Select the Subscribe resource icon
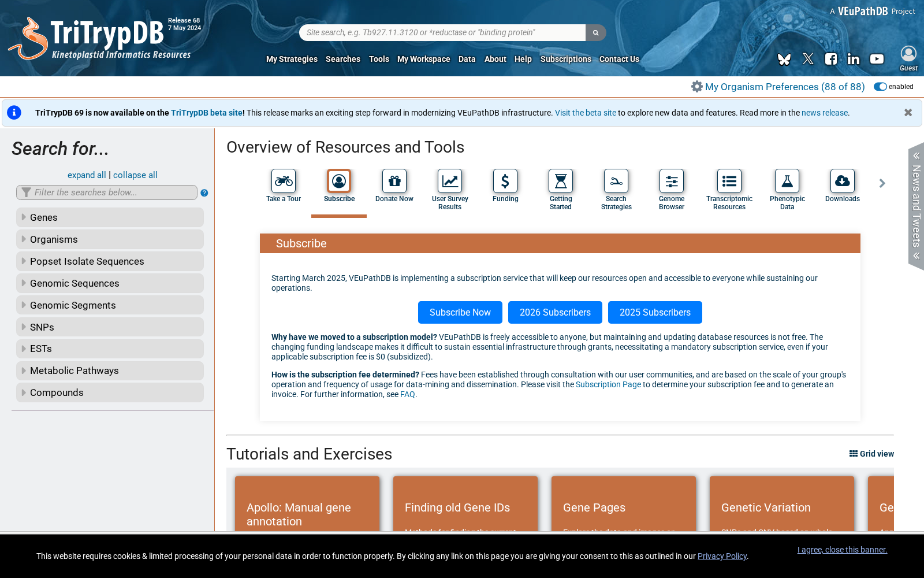Viewport: 924px width, 578px height. pos(339,181)
